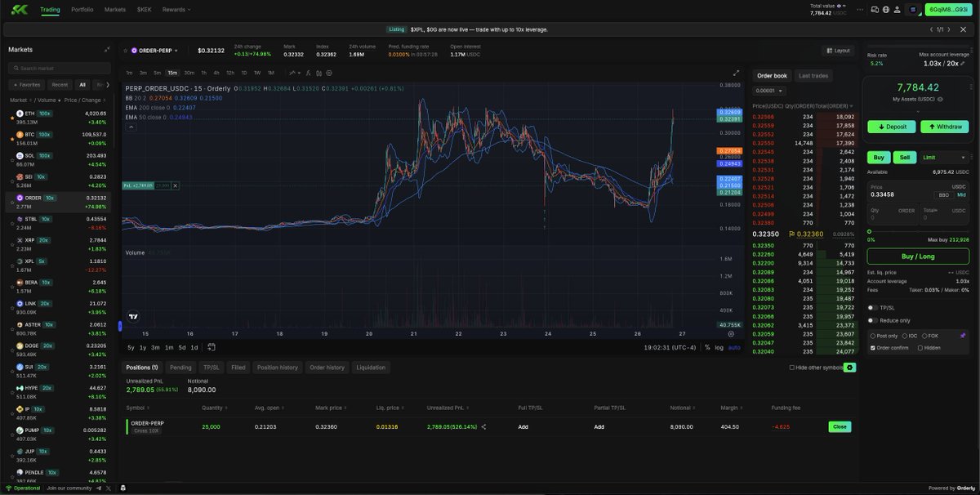Open the Position history tab
This screenshot has height=495, width=980.
[x=278, y=368]
